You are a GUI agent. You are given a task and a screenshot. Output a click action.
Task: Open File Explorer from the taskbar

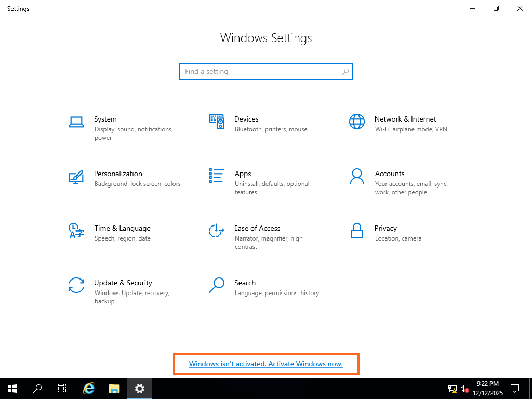click(114, 388)
